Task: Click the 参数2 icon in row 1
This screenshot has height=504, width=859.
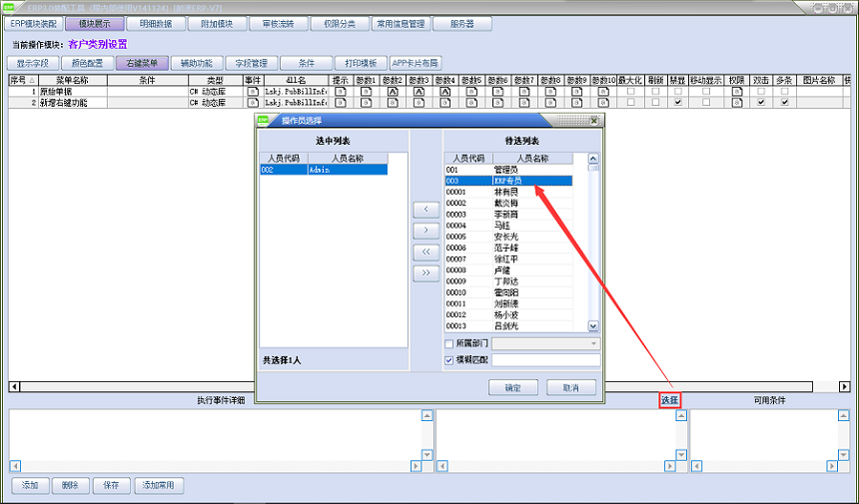Action: [393, 91]
